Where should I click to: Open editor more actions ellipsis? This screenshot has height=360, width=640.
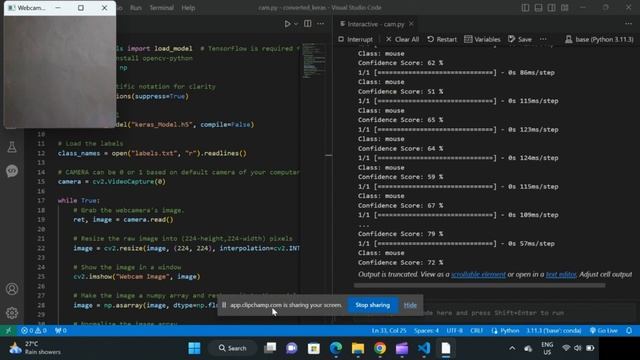point(320,24)
